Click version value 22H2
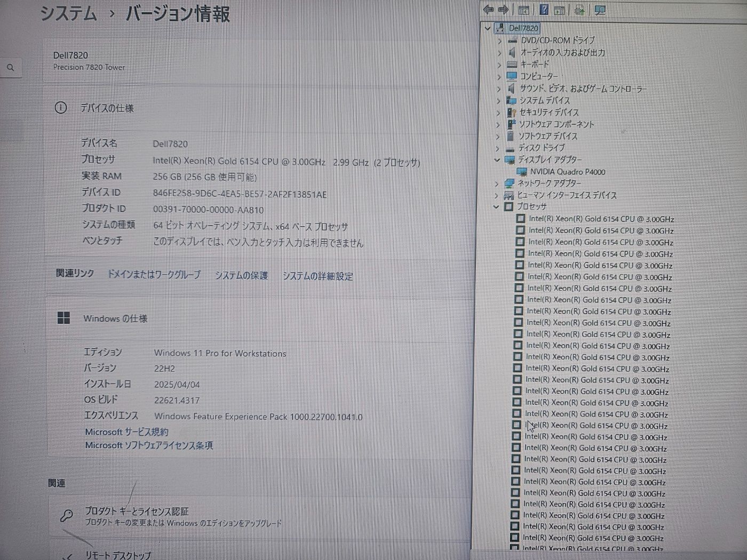 (x=164, y=369)
